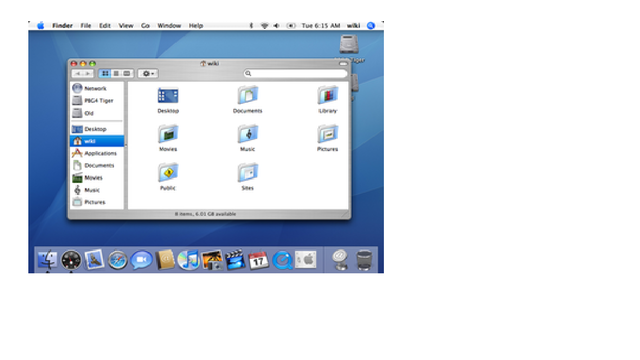Go forward with the Forward arrow button
This screenshot has width=640, height=360.
(88, 73)
